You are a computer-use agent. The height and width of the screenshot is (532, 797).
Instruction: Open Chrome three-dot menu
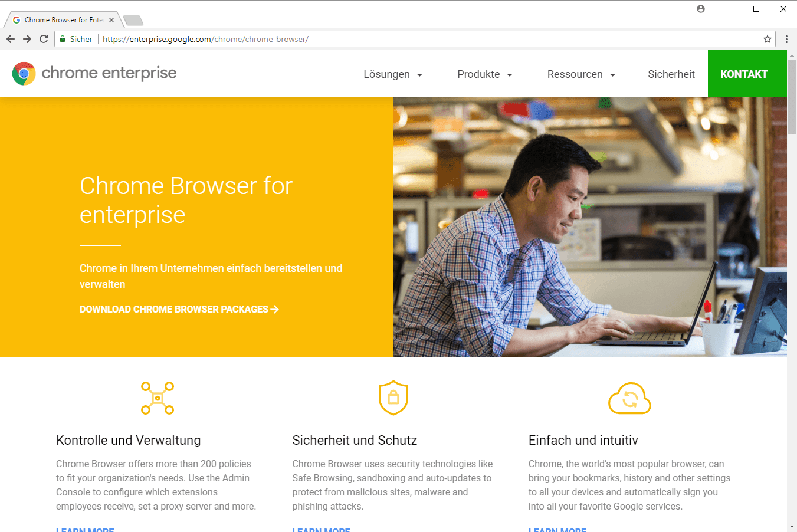point(786,39)
